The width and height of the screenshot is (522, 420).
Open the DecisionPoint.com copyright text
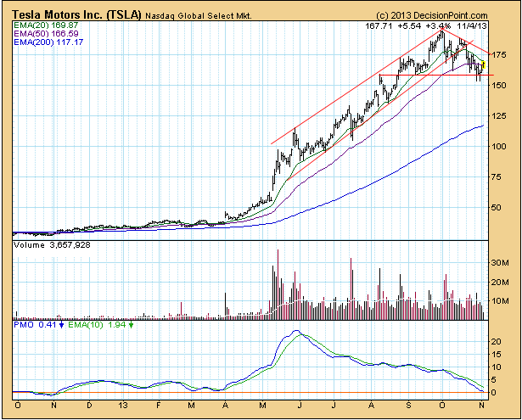432,15
